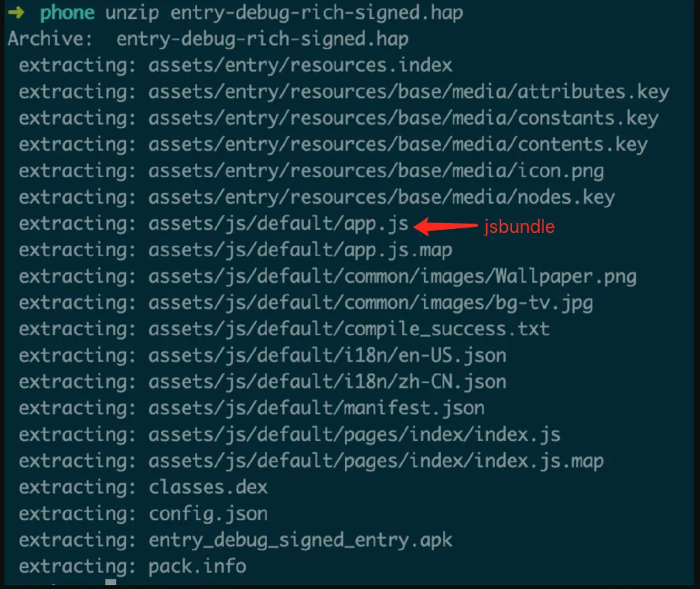Click the Wallpaper.png file path
Viewport: 700px width, 589px height.
click(x=392, y=276)
